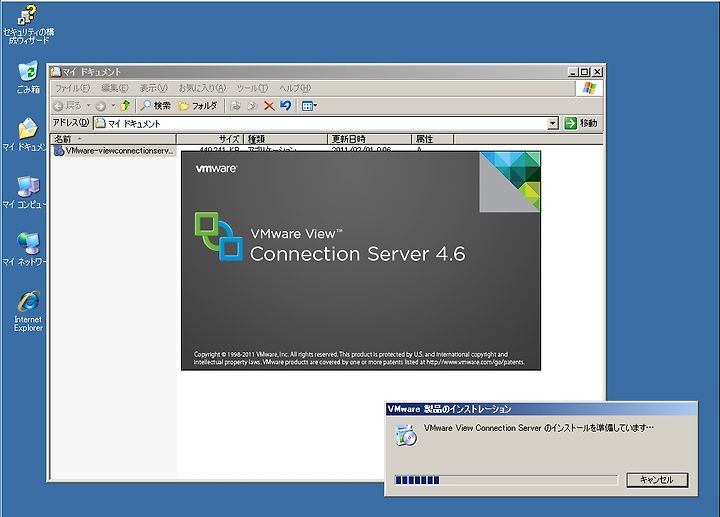Click the Cancel (キャンセル) button

[657, 480]
